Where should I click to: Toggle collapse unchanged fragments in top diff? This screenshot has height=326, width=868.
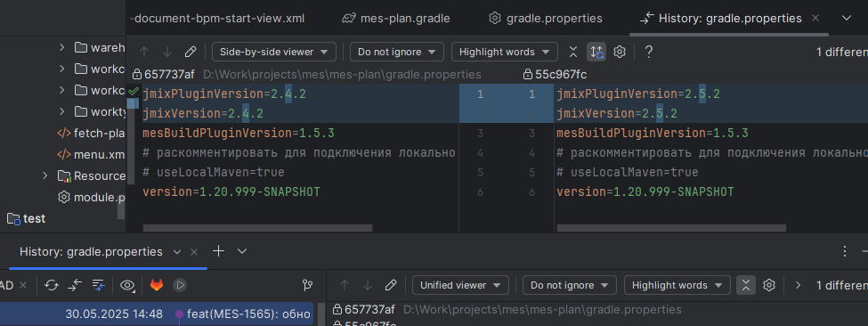coord(573,52)
